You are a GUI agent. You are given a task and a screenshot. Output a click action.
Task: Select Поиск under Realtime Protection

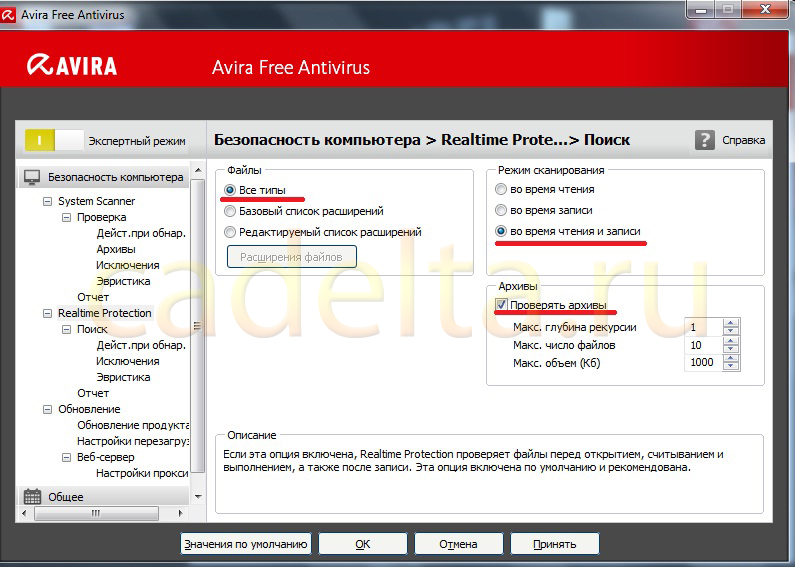click(92, 330)
